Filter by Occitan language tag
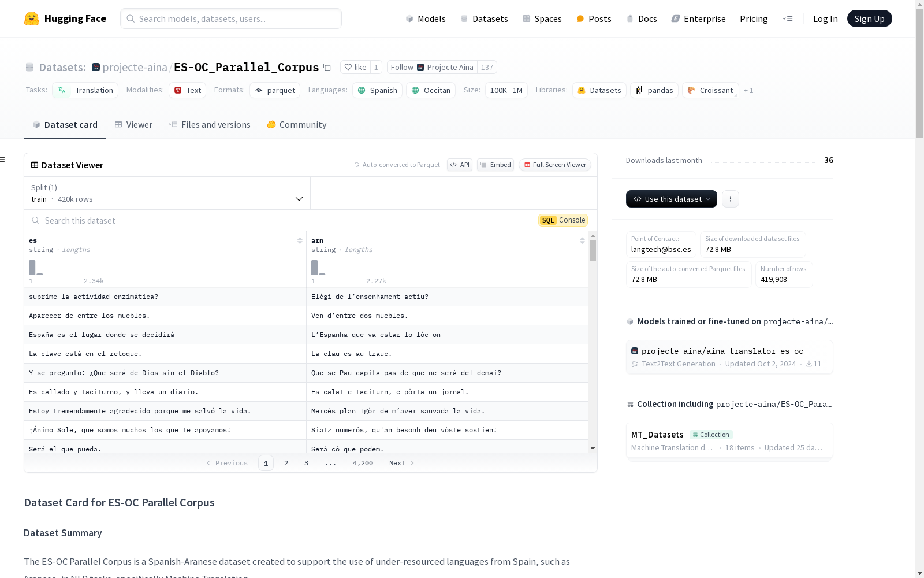Screen dimensions: 924x578 click(431, 90)
